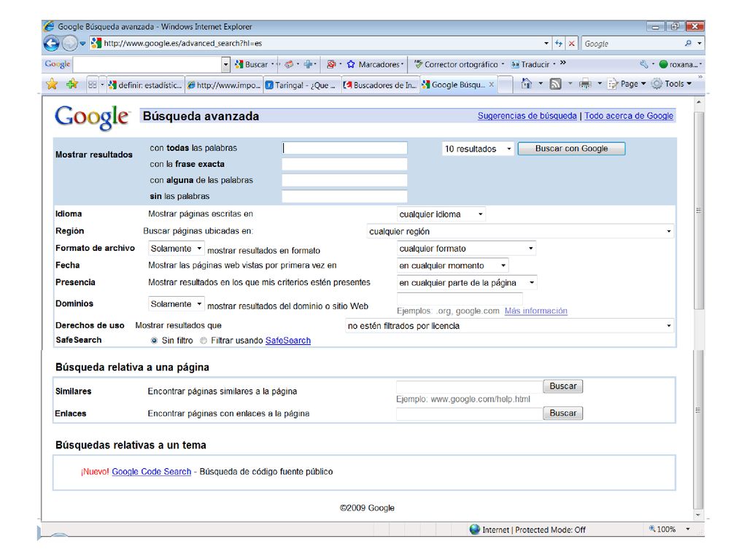Viewport: 747px width, 560px height.
Task: Click the scrollbar down arrow
Action: point(698,515)
